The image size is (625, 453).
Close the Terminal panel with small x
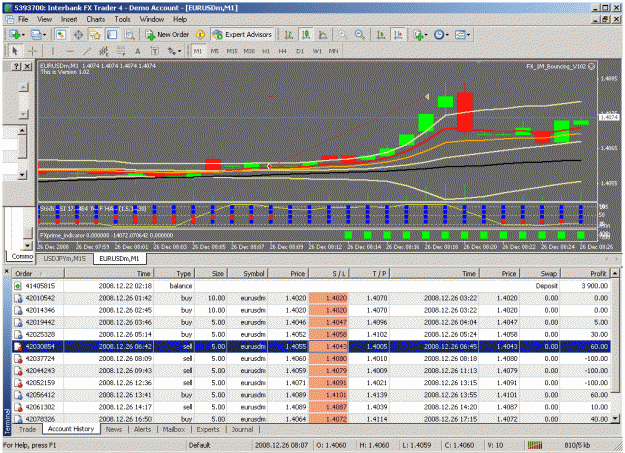(6, 271)
